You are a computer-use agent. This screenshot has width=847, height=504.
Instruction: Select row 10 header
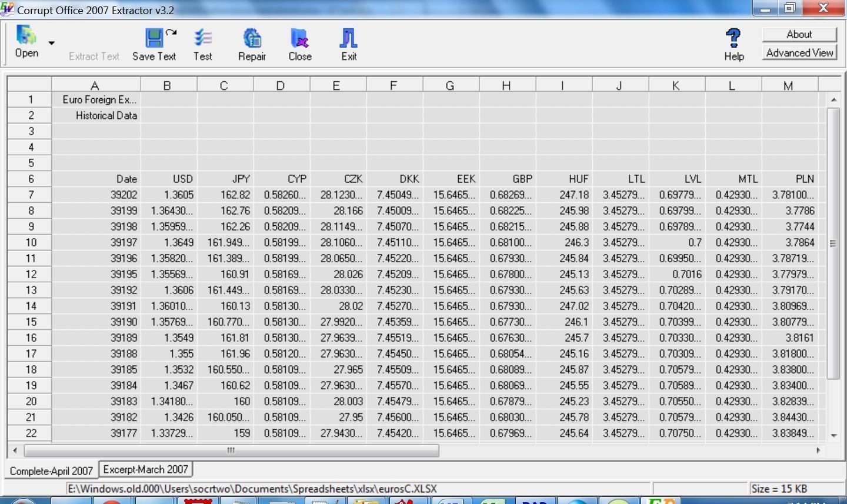point(31,242)
